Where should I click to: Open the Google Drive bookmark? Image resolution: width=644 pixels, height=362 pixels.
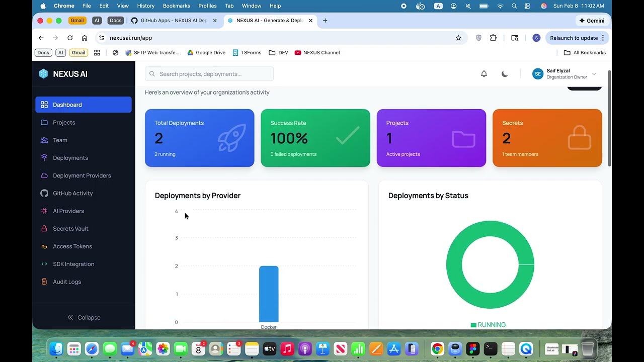[206, 53]
